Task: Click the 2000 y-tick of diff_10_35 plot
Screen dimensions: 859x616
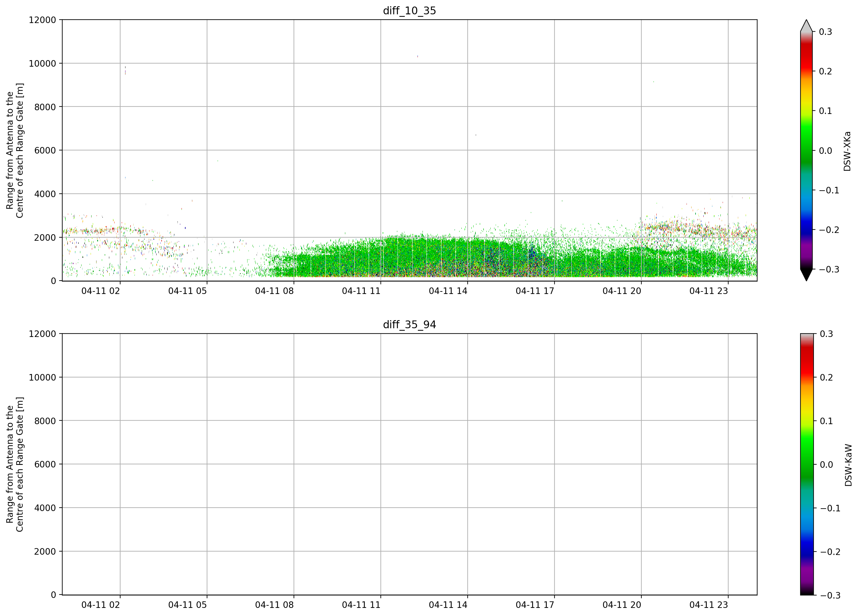Action: click(x=45, y=238)
